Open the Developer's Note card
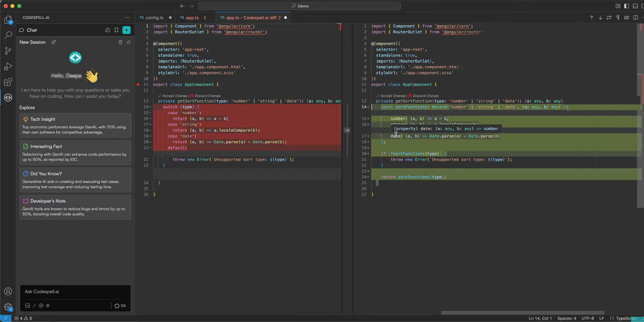Screen dimensions: 644x322 [75, 207]
